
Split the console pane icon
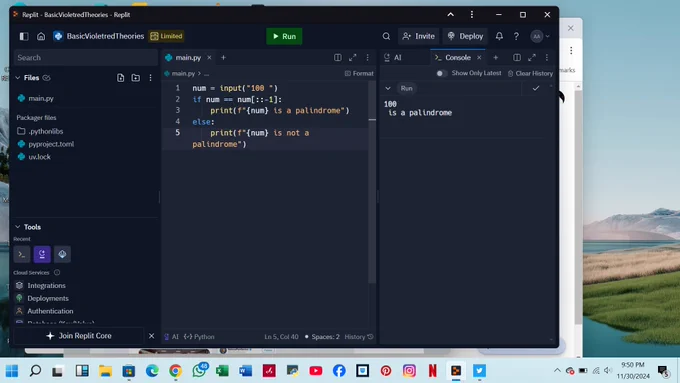point(517,58)
